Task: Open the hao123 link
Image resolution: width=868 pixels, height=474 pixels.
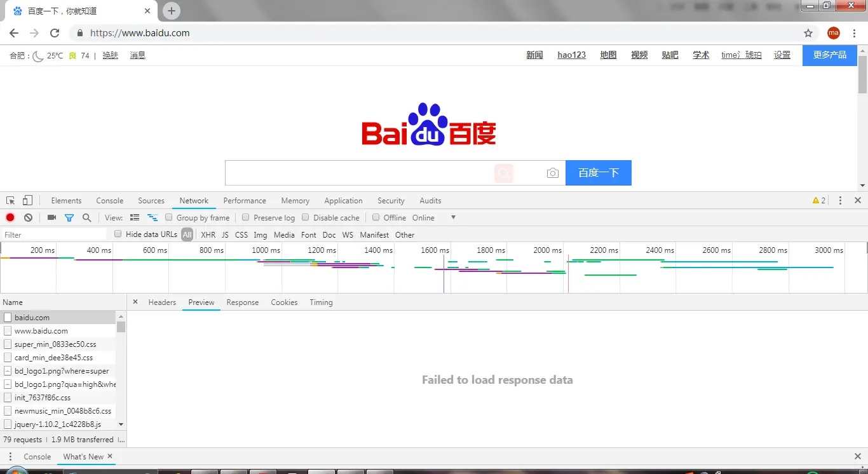Action: pyautogui.click(x=571, y=55)
